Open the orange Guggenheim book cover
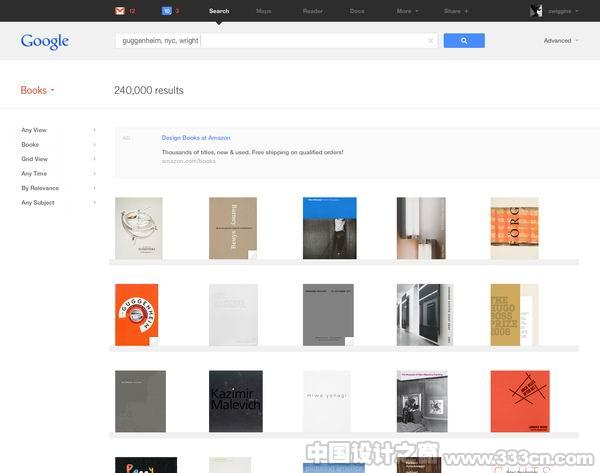Image resolution: width=600 pixels, height=473 pixels. tap(137, 315)
